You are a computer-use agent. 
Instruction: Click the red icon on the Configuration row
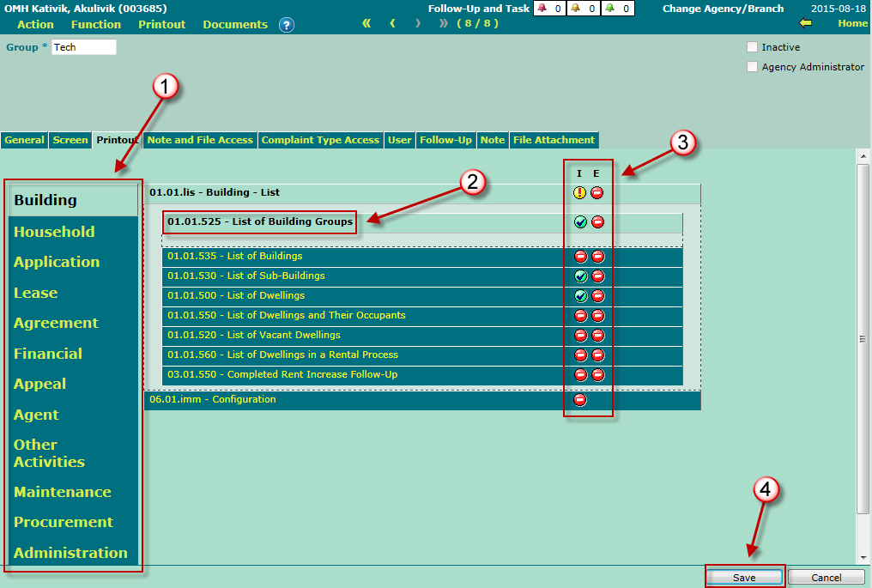tap(580, 400)
